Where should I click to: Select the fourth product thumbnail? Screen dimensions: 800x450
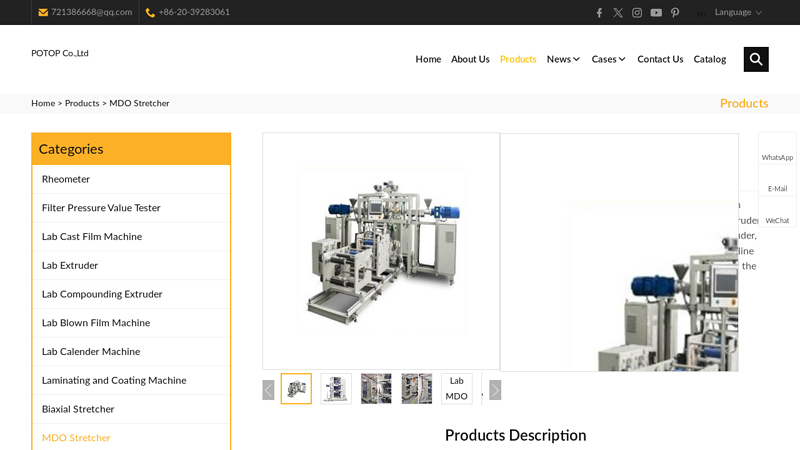[x=416, y=389]
